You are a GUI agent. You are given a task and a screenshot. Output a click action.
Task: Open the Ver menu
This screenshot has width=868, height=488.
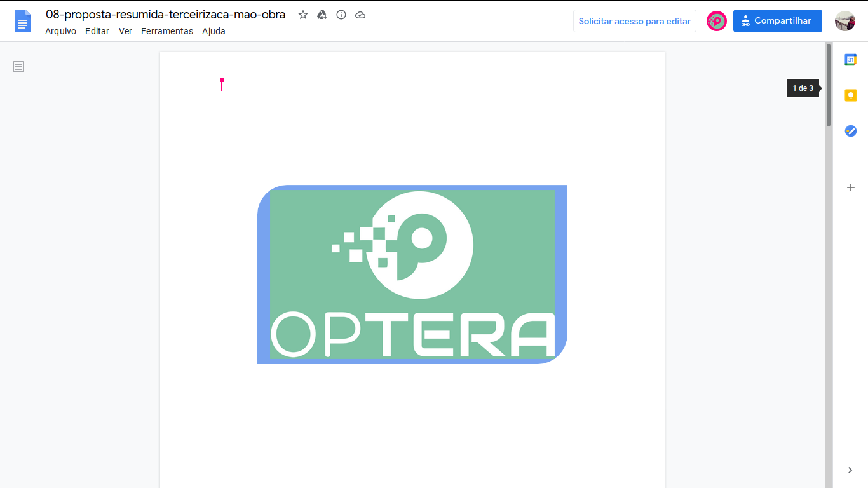[x=125, y=31]
